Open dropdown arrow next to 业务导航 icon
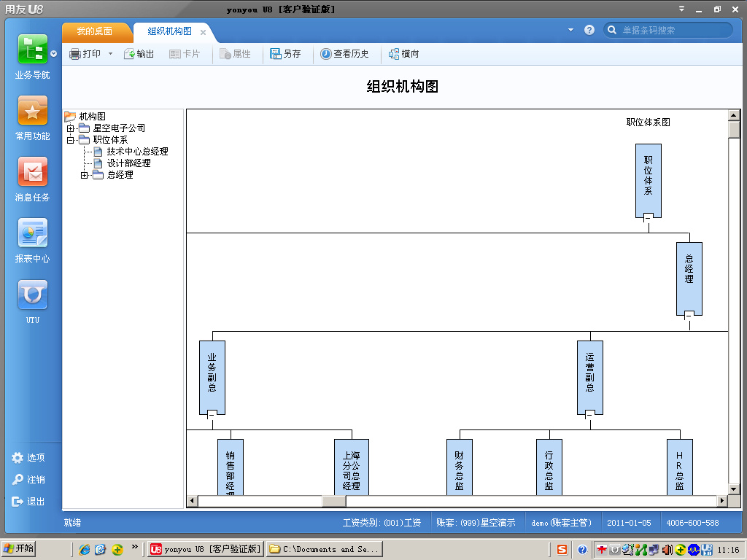 (x=54, y=54)
